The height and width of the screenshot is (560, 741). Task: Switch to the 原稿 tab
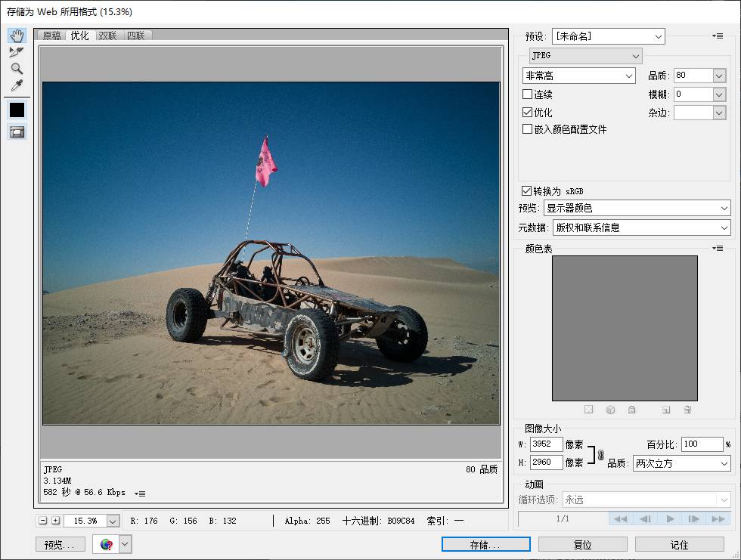tap(51, 36)
